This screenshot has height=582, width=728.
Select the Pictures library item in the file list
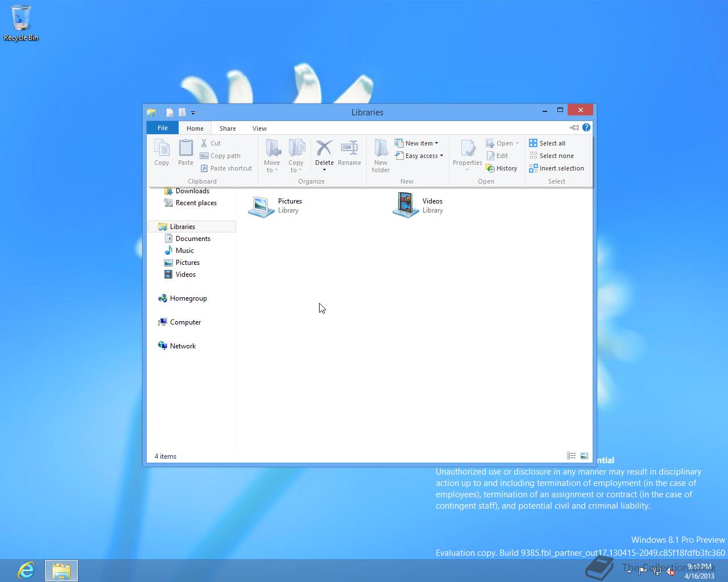[x=275, y=206]
